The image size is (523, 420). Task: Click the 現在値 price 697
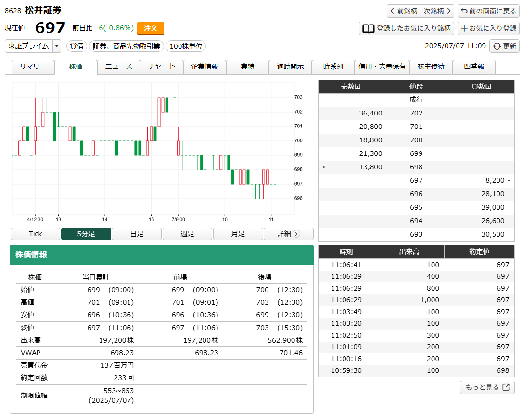tap(50, 28)
